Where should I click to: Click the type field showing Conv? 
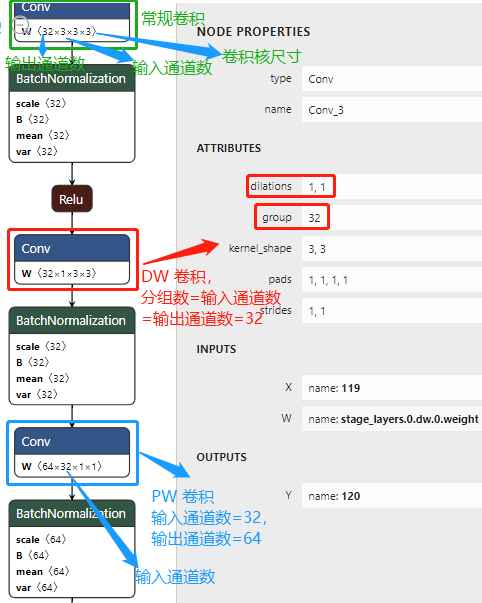[x=392, y=79]
